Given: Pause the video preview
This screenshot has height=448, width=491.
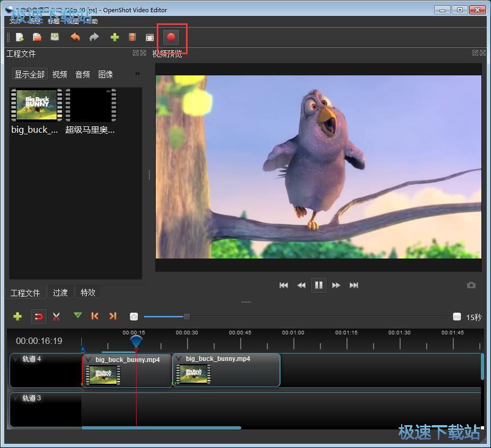Looking at the screenshot, I should coord(319,286).
